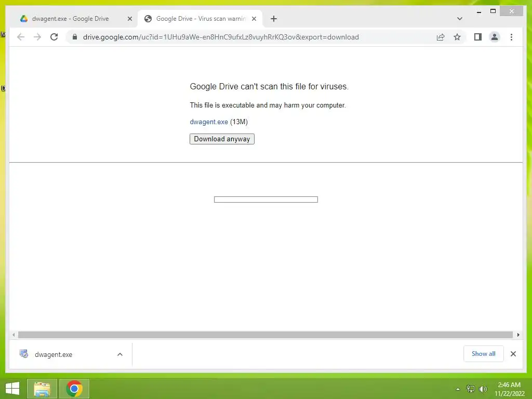View site security lock info
Viewport: 532px width, 399px height.
(x=75, y=37)
